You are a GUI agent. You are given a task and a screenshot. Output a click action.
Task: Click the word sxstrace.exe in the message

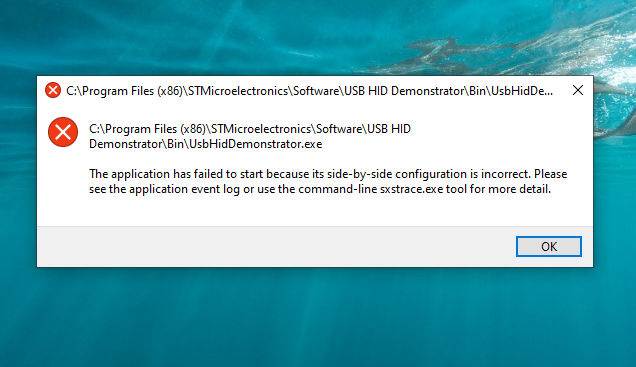pyautogui.click(x=411, y=189)
